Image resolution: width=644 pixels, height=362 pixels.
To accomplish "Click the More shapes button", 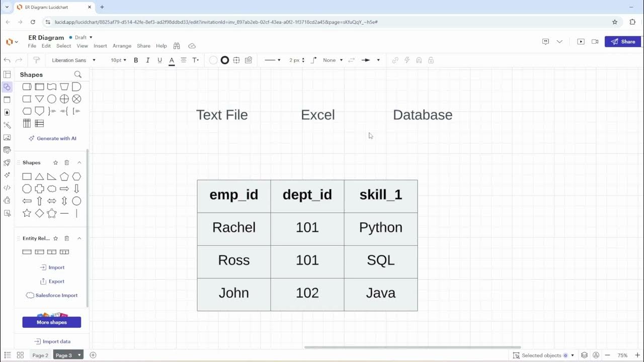I will [52, 322].
